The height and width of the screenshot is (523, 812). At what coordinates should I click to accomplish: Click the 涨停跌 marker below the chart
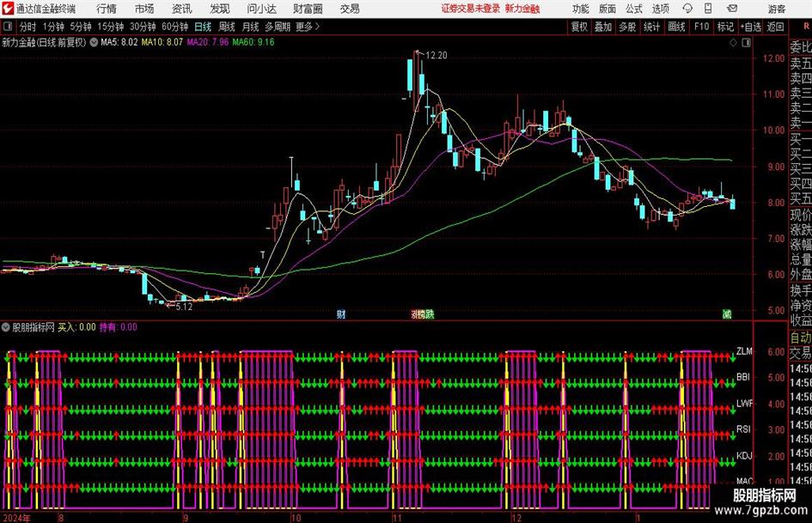point(423,314)
